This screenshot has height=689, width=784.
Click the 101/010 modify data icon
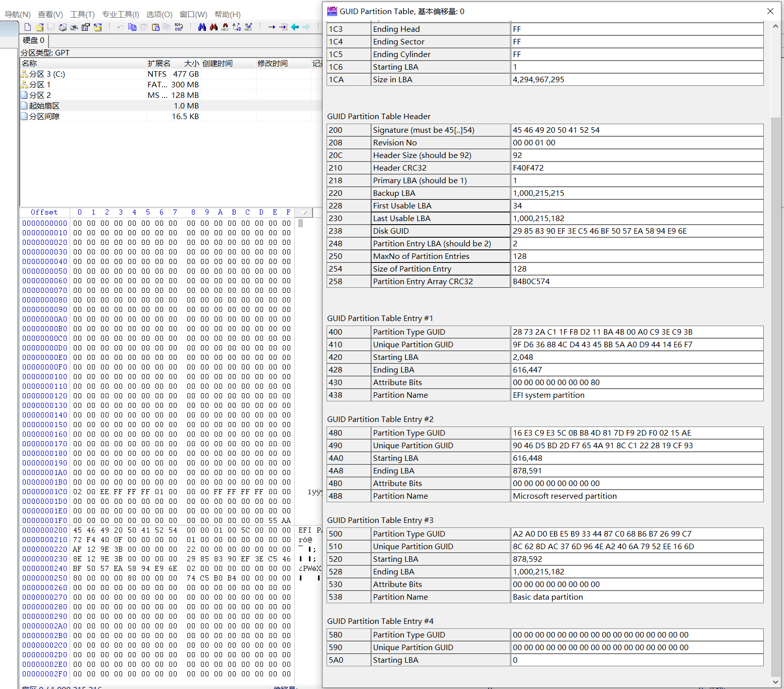click(x=179, y=27)
